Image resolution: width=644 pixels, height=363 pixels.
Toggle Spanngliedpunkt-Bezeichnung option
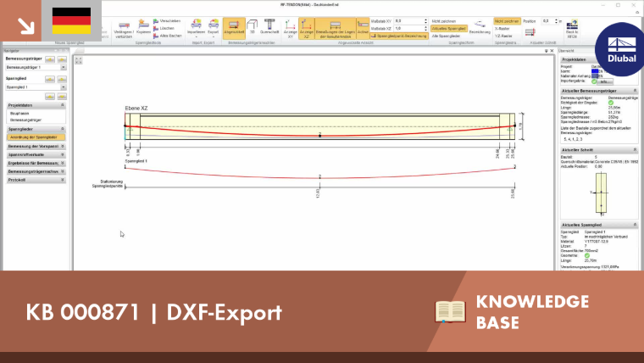[x=399, y=36]
